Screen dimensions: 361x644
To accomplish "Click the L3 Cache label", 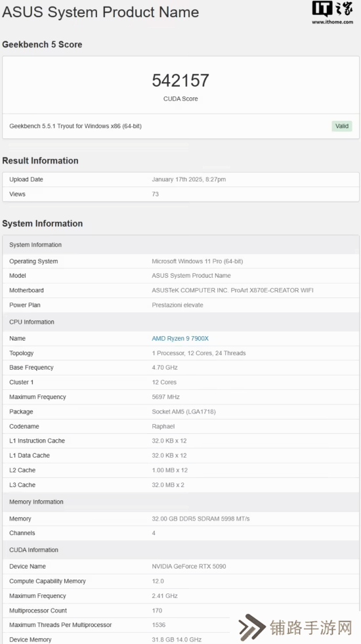I will point(22,485).
